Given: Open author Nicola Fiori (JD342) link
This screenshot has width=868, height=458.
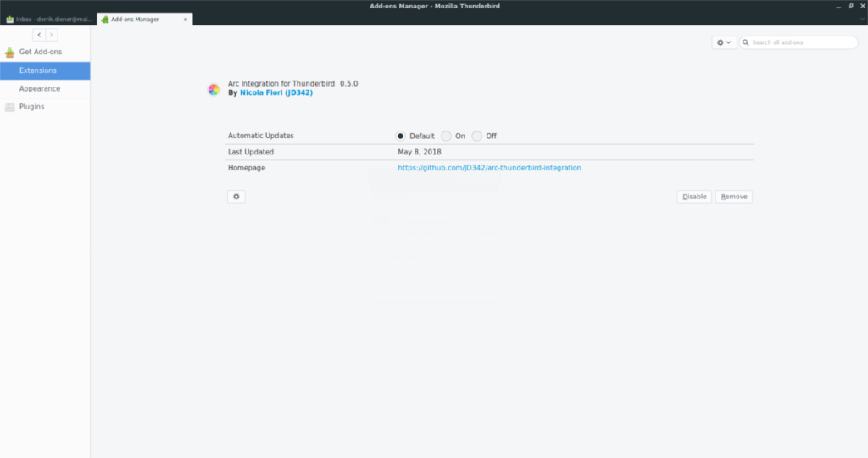Looking at the screenshot, I should pyautogui.click(x=276, y=93).
